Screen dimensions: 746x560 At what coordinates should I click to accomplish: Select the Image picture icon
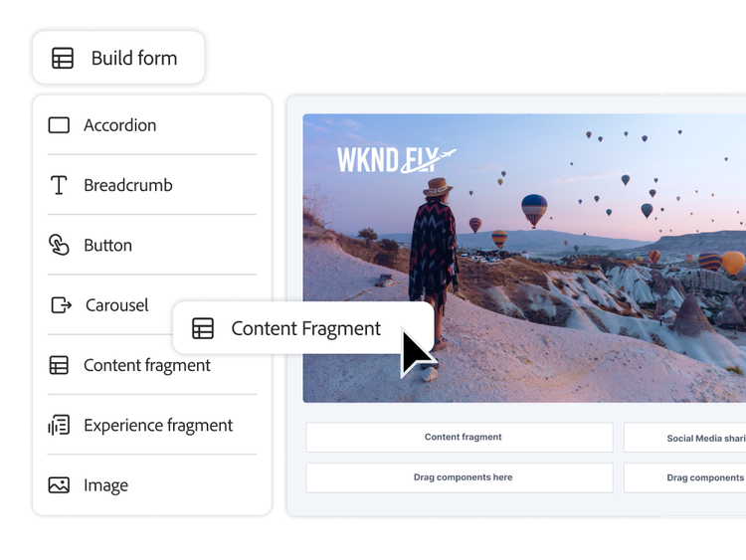pyautogui.click(x=59, y=485)
